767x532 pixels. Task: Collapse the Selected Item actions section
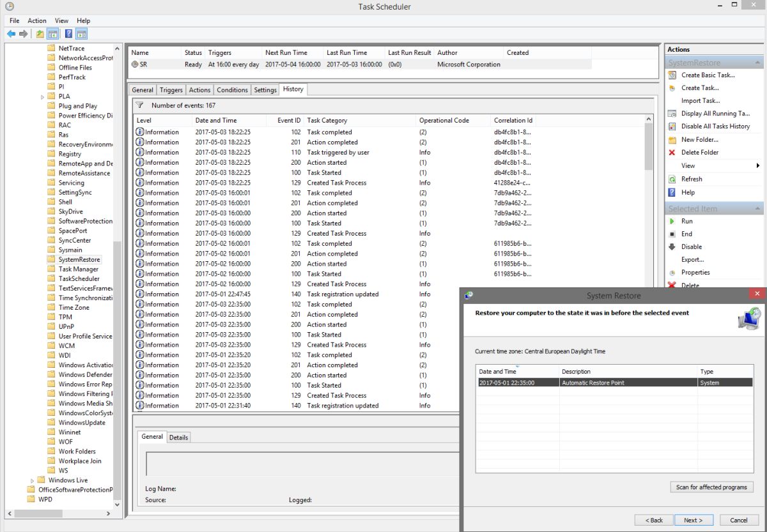coord(757,209)
